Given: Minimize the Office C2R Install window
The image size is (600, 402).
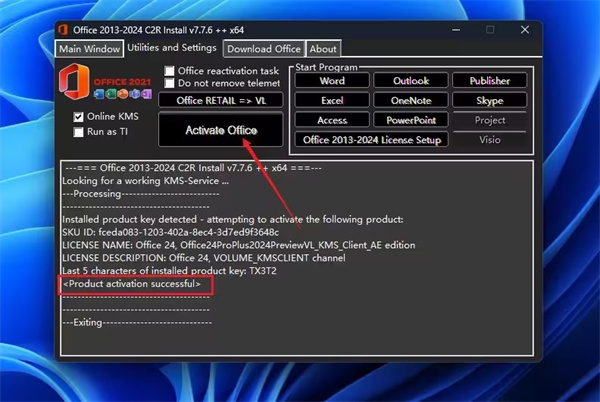Looking at the screenshot, I should [x=456, y=30].
